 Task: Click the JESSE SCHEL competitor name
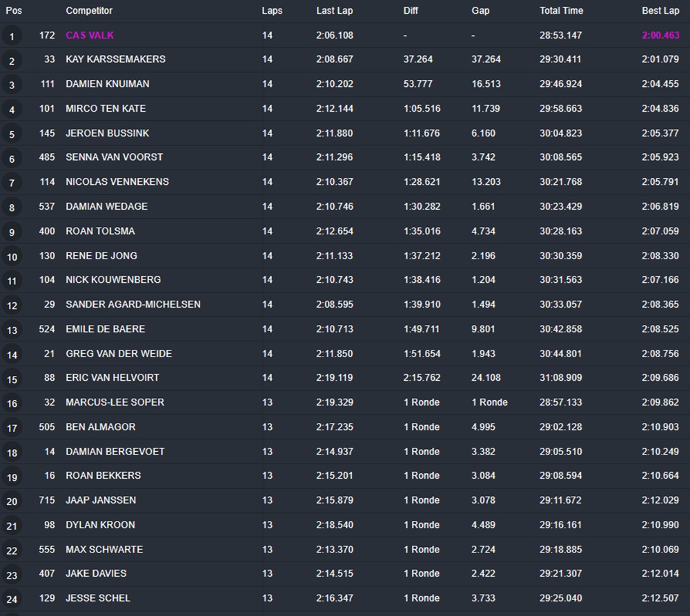(x=98, y=598)
